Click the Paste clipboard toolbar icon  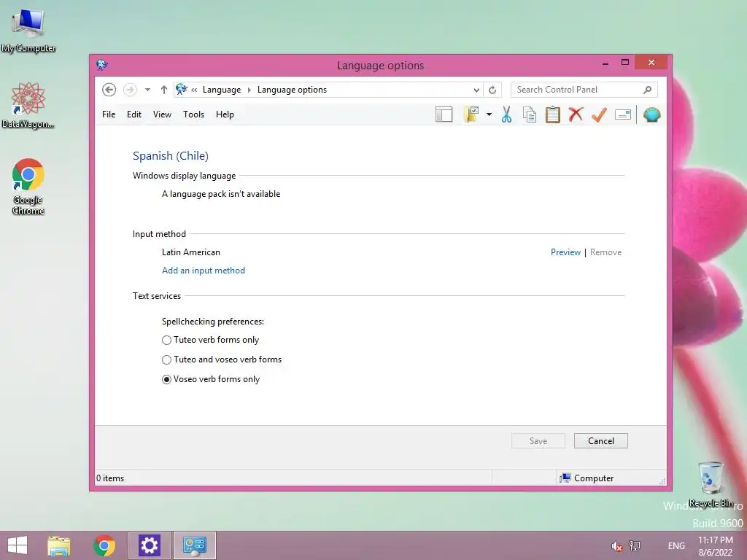(553, 114)
